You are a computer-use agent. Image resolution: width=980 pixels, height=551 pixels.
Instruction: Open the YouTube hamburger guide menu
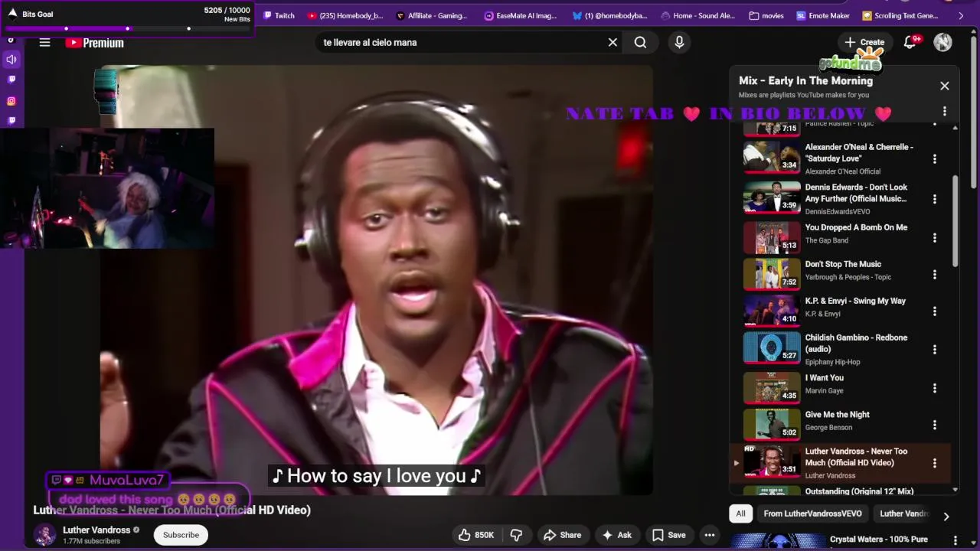pos(44,43)
